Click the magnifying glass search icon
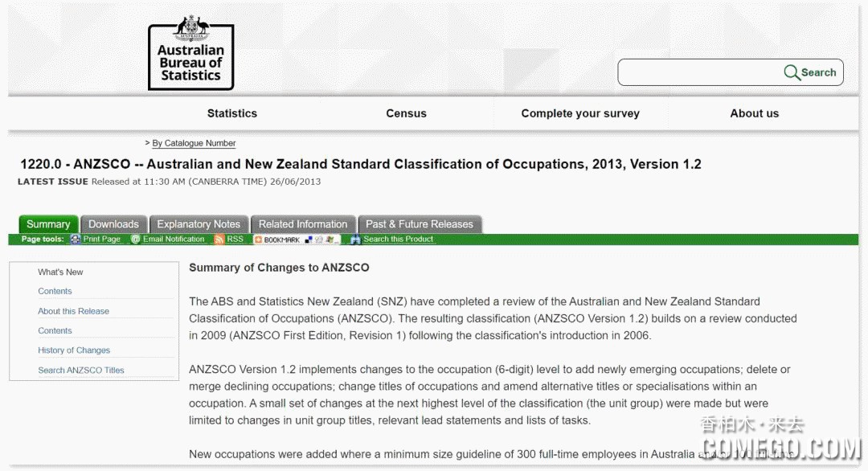This screenshot has width=868, height=471. [792, 72]
